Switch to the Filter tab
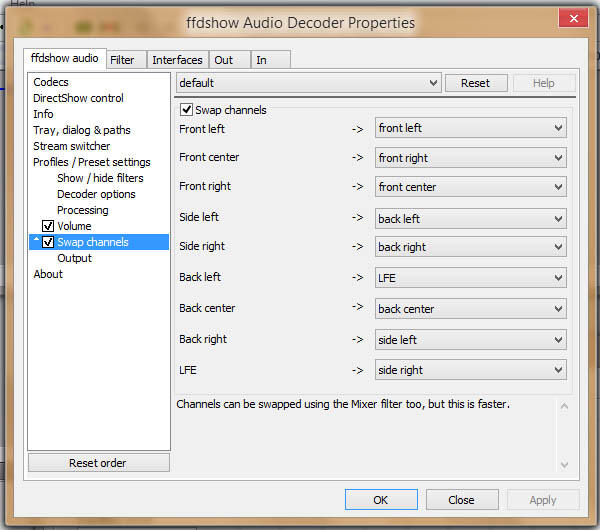 122,60
